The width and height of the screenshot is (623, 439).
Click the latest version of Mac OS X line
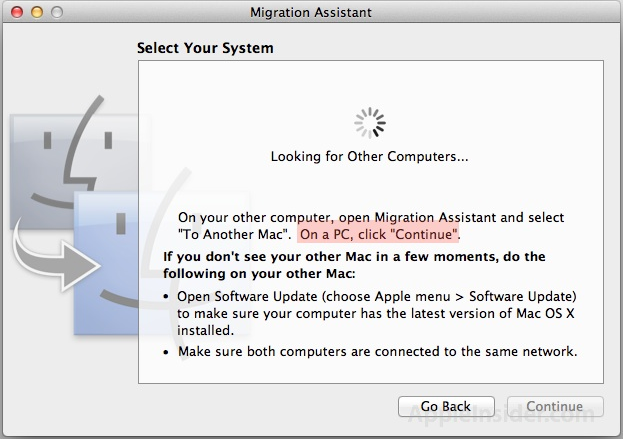click(x=376, y=314)
